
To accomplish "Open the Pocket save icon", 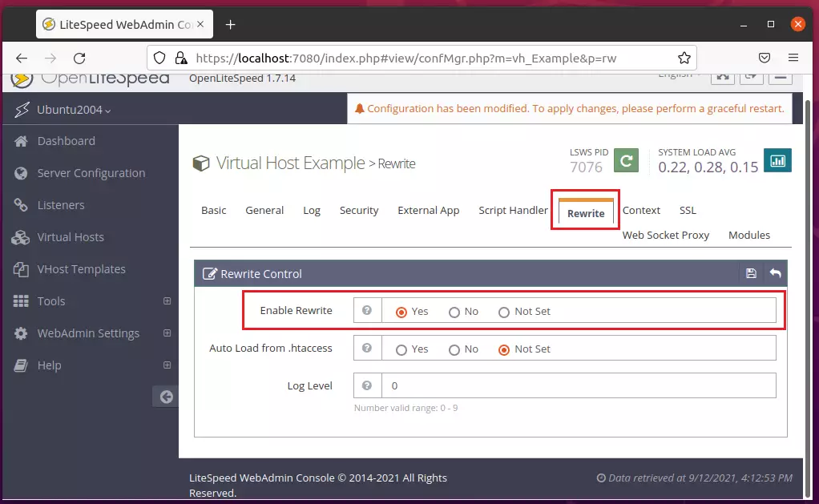I will click(x=765, y=58).
